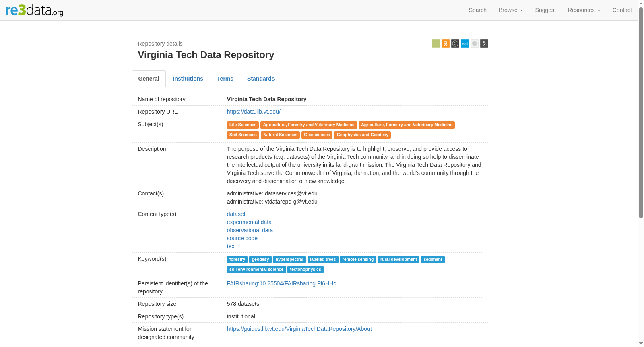Screen dimensions: 644x347
Task: Click the soil environmental science keyword tag
Action: pos(256,270)
